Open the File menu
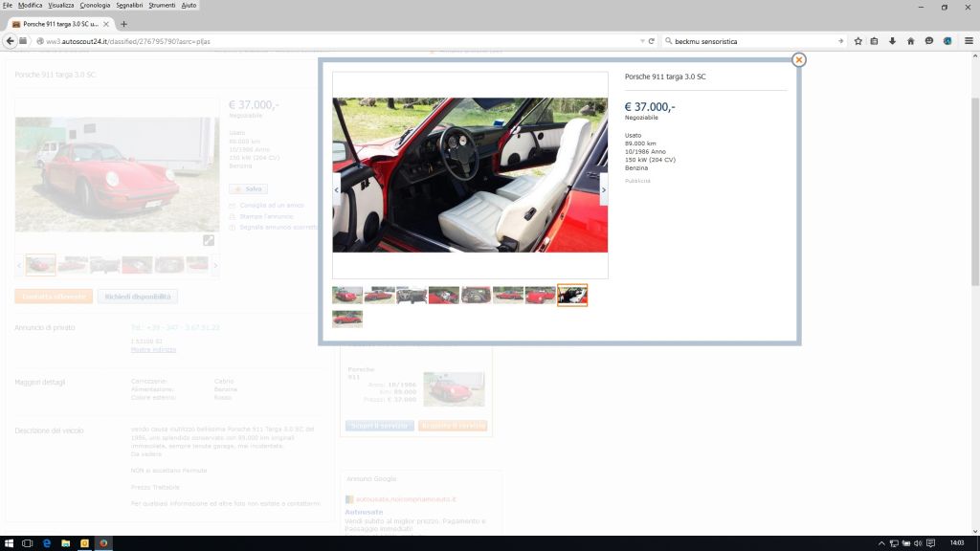 (x=8, y=5)
